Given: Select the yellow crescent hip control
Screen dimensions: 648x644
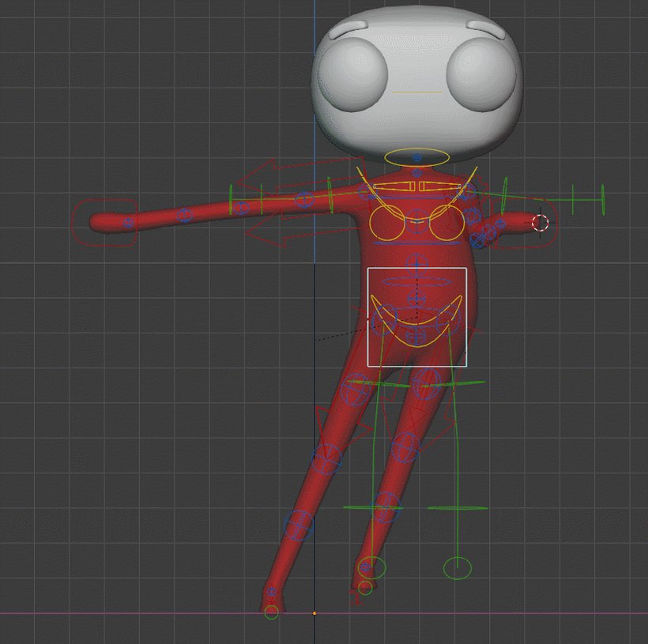Looking at the screenshot, I should (416, 321).
